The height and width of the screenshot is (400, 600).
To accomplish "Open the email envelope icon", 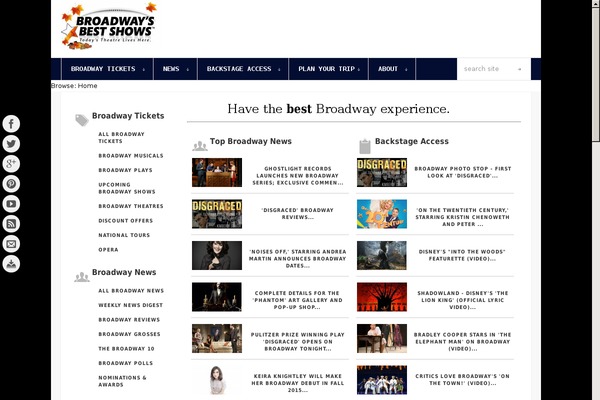I will [11, 244].
